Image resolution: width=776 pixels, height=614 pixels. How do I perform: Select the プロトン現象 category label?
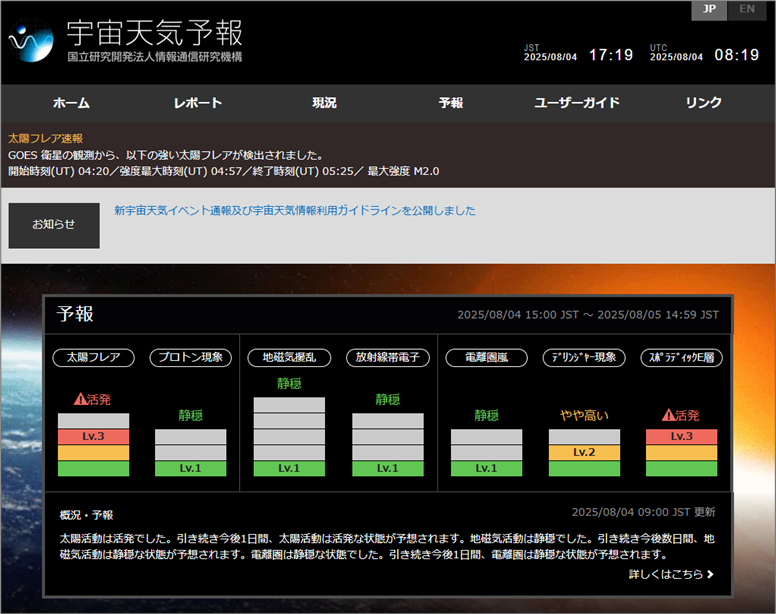190,357
